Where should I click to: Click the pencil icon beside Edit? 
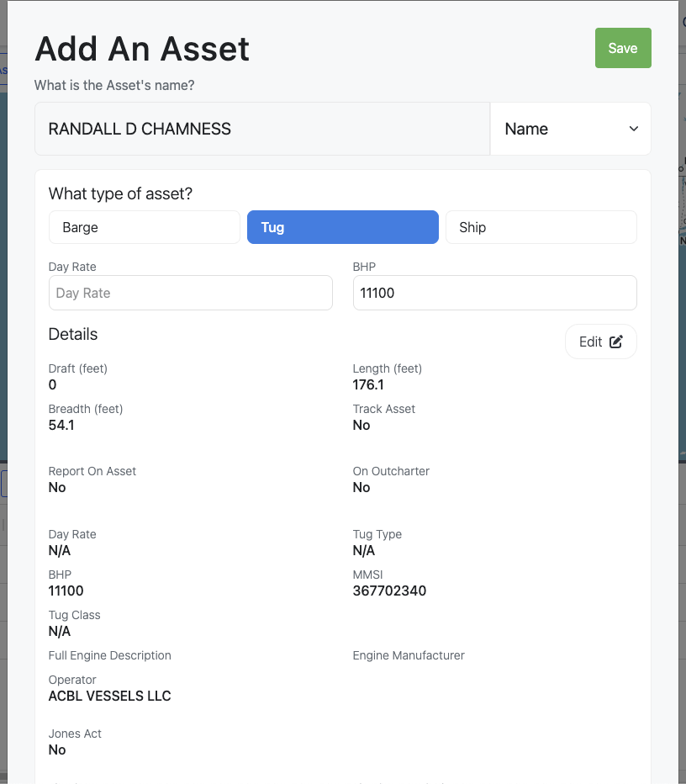tap(616, 342)
